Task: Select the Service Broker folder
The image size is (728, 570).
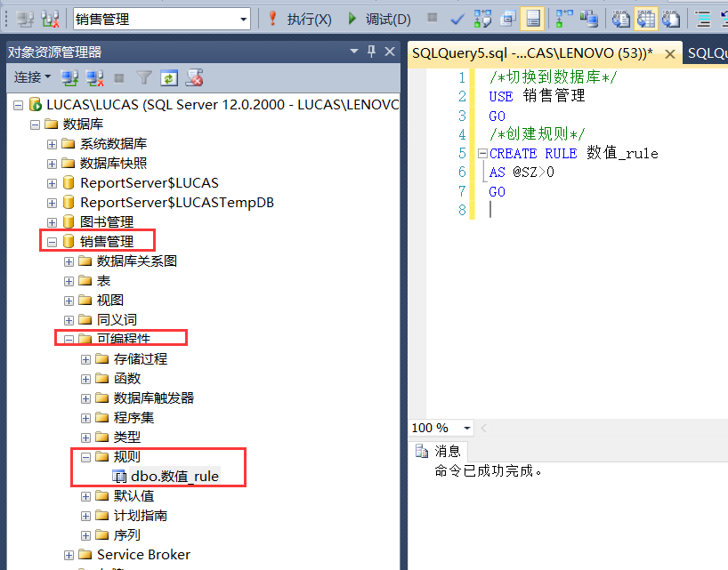Action: tap(143, 554)
